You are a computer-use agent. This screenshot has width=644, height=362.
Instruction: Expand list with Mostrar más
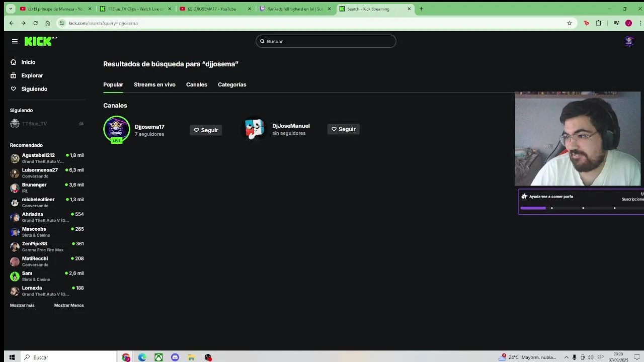(x=22, y=305)
